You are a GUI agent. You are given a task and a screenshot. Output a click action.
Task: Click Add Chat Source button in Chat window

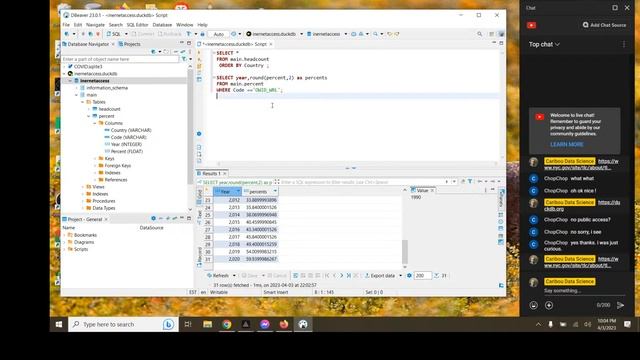coord(604,25)
